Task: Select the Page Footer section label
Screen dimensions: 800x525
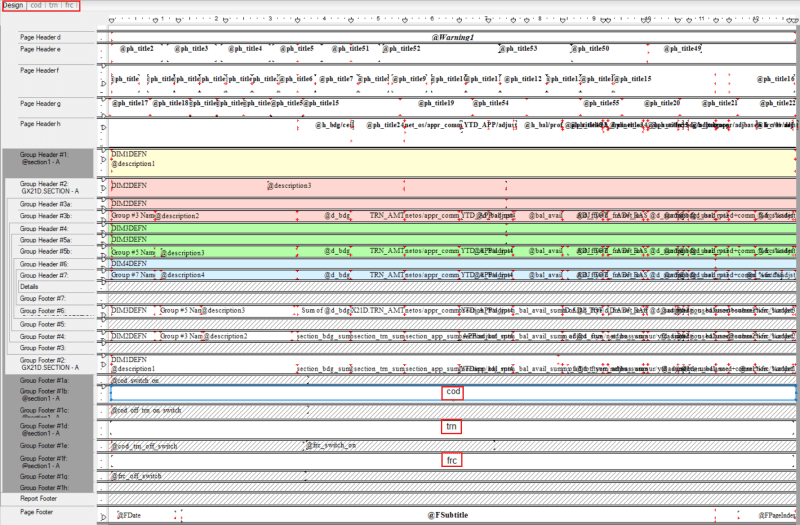Action: pos(36,512)
